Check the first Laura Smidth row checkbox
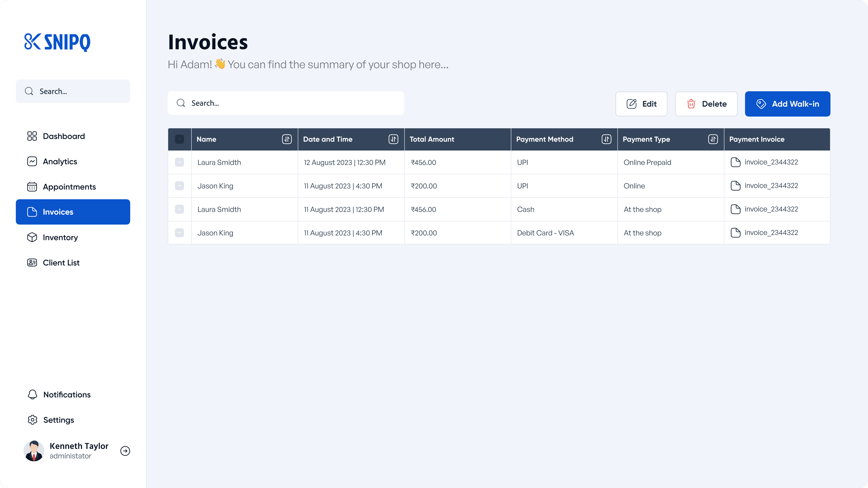Viewport: 868px width, 488px height. [180, 162]
